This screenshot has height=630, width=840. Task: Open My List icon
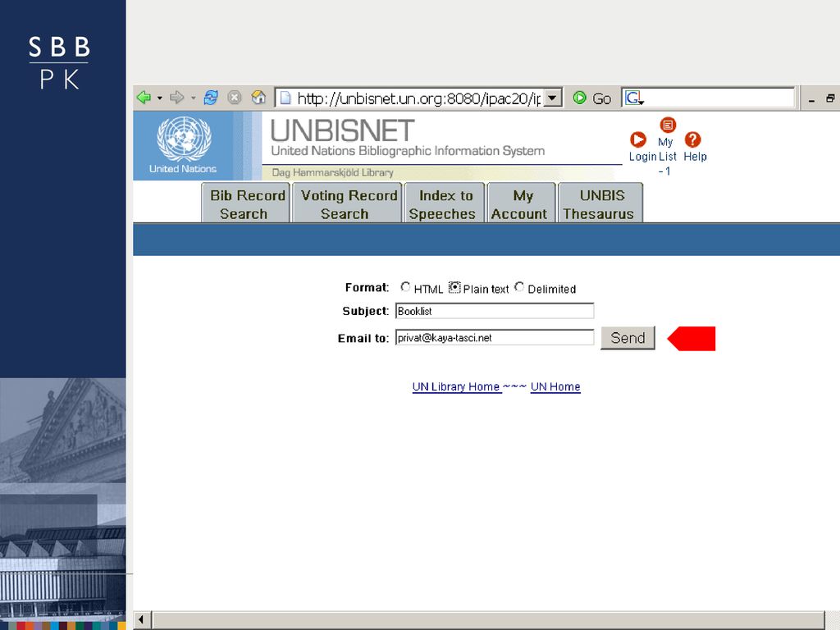click(668, 125)
